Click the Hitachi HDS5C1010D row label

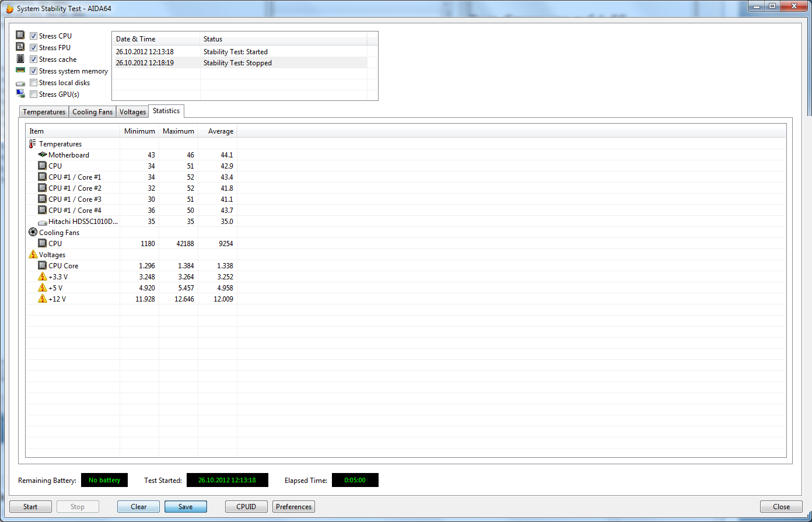83,222
